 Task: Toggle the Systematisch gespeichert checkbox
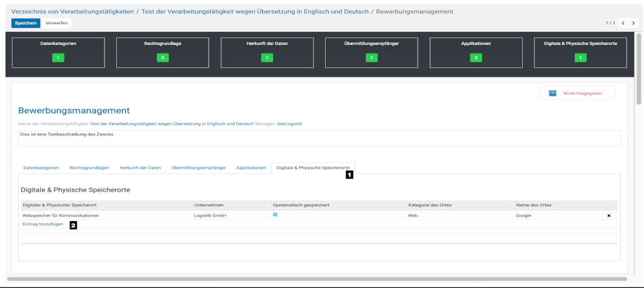pyautogui.click(x=275, y=215)
